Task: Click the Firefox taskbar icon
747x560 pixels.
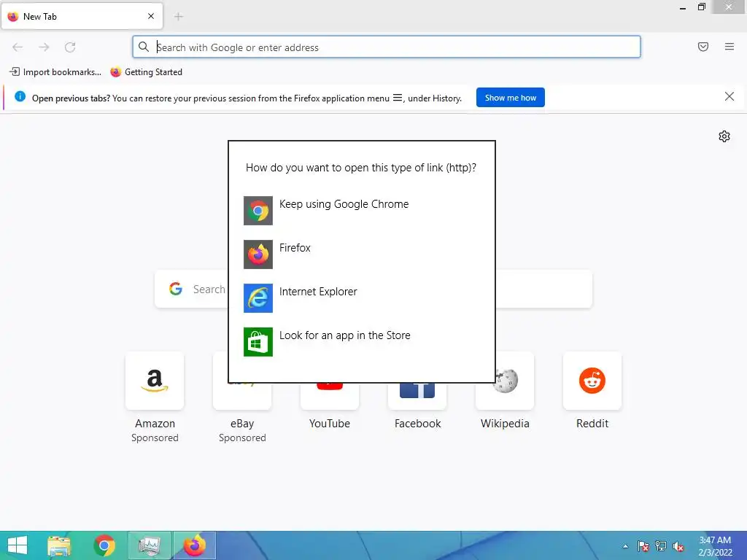Action: click(194, 545)
